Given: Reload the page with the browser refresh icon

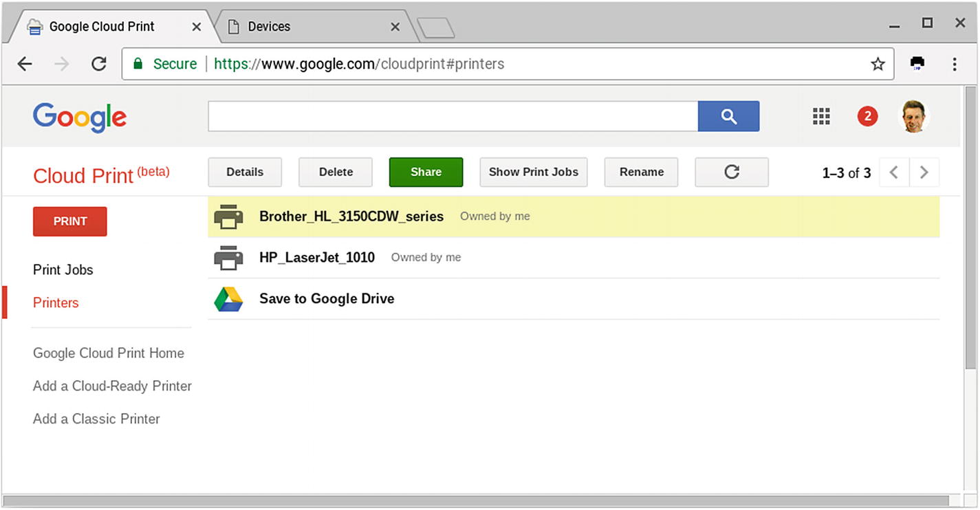Looking at the screenshot, I should click(x=99, y=64).
